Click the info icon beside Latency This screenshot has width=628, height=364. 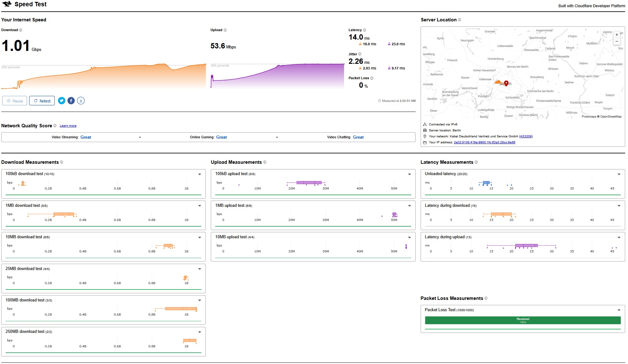coord(365,30)
